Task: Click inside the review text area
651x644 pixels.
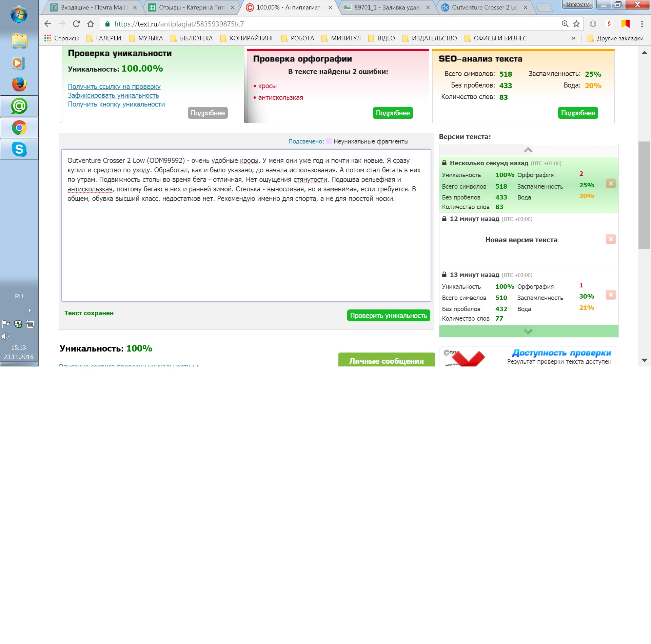Action: (246, 244)
